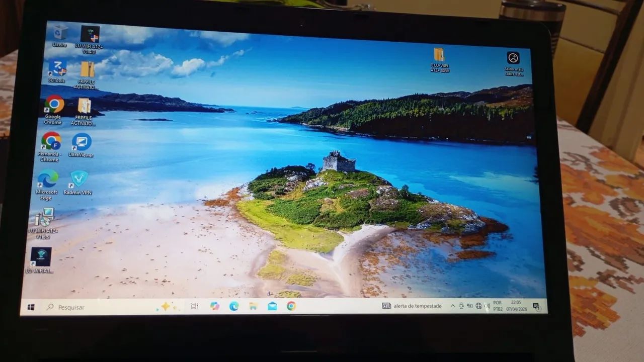Image resolution: width=644 pixels, height=362 pixels.
Task: Open the alerta de tempestade weather widget
Action: 412,306
